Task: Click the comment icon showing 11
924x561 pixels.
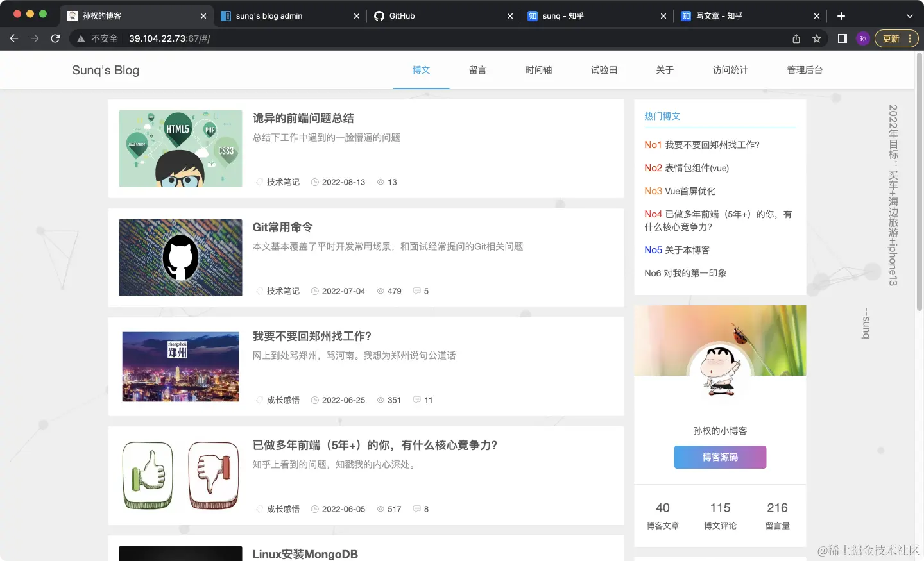Action: click(x=417, y=400)
